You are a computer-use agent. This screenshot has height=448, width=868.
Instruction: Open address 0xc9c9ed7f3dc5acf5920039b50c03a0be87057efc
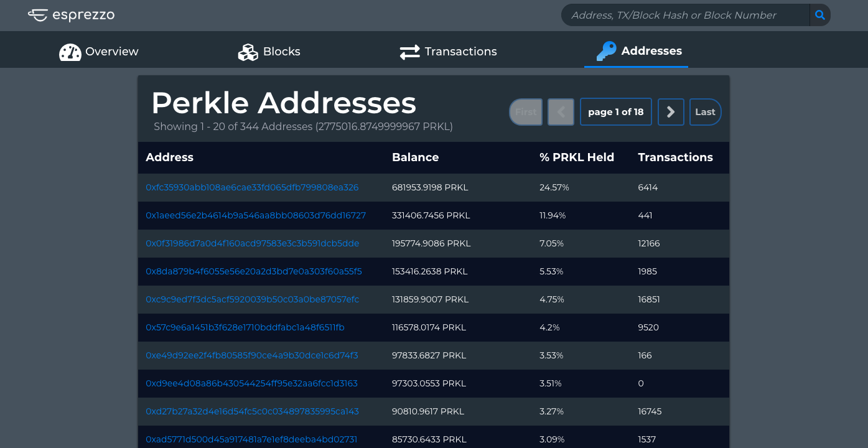[x=253, y=299]
